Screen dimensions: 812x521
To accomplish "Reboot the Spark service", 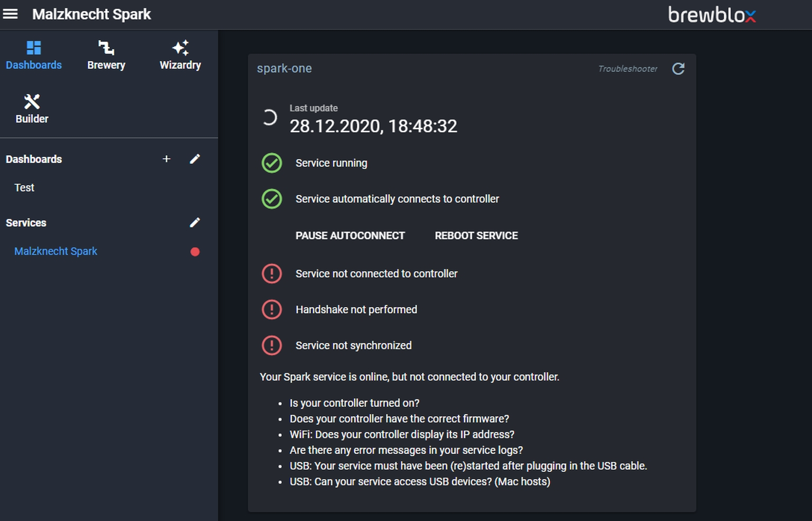I will tap(476, 236).
